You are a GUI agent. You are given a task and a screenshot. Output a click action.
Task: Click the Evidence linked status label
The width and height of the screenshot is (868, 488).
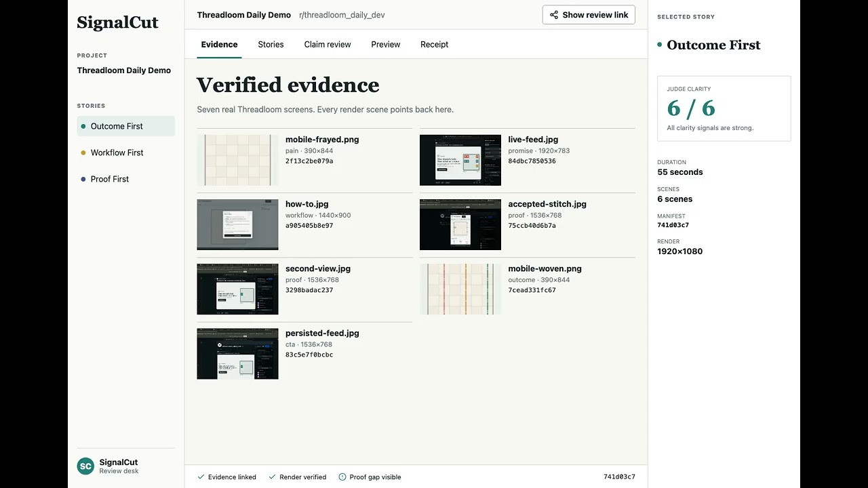pos(232,477)
